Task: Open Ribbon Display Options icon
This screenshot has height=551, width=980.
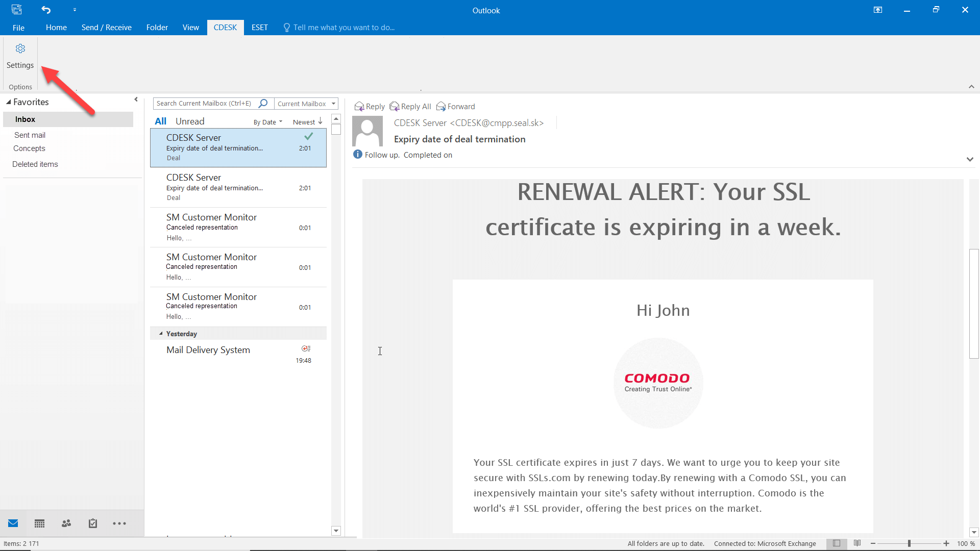Action: (878, 10)
